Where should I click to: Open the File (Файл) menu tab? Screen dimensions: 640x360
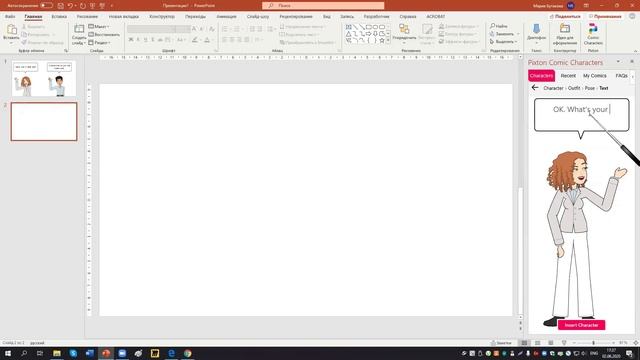10,17
